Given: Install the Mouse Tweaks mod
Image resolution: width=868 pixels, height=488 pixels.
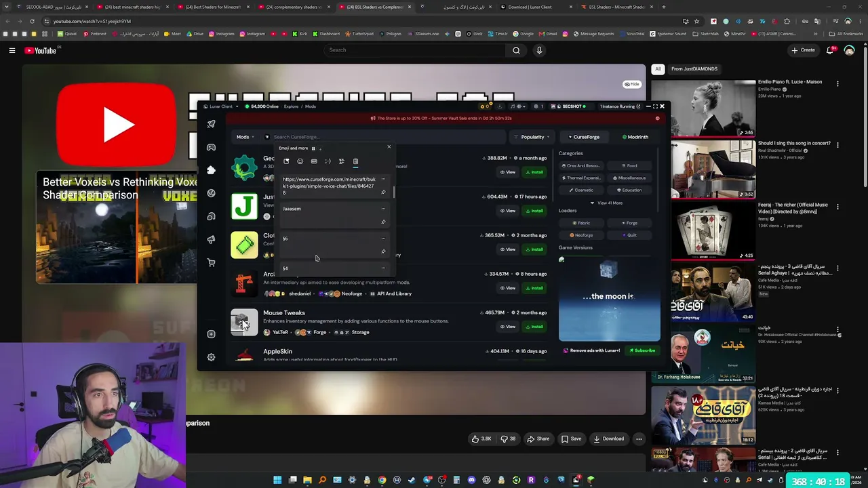Looking at the screenshot, I should point(535,327).
